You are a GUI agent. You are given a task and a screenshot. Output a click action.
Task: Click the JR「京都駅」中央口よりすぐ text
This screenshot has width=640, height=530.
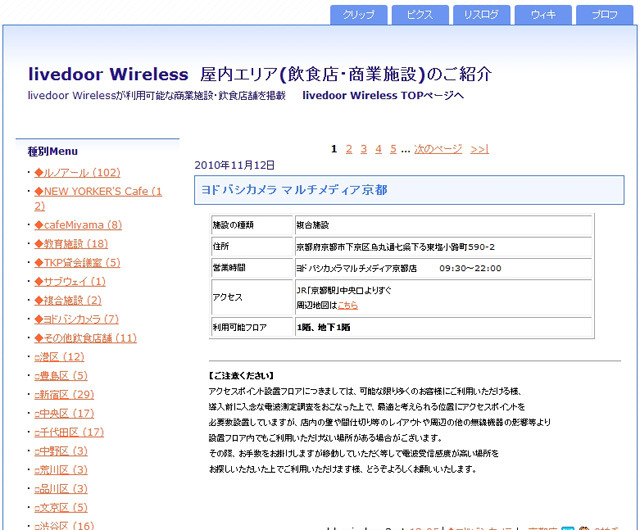(x=344, y=290)
